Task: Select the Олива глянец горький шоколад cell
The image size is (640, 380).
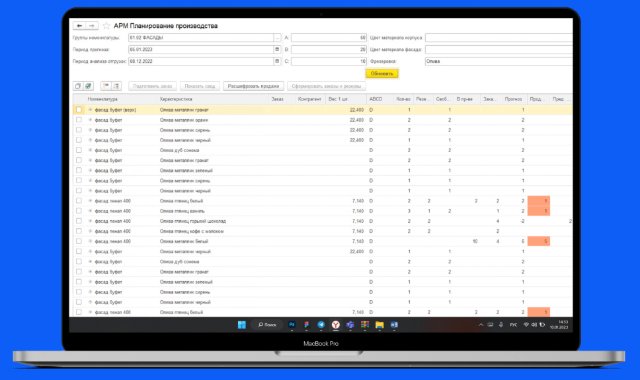Action: 193,221
